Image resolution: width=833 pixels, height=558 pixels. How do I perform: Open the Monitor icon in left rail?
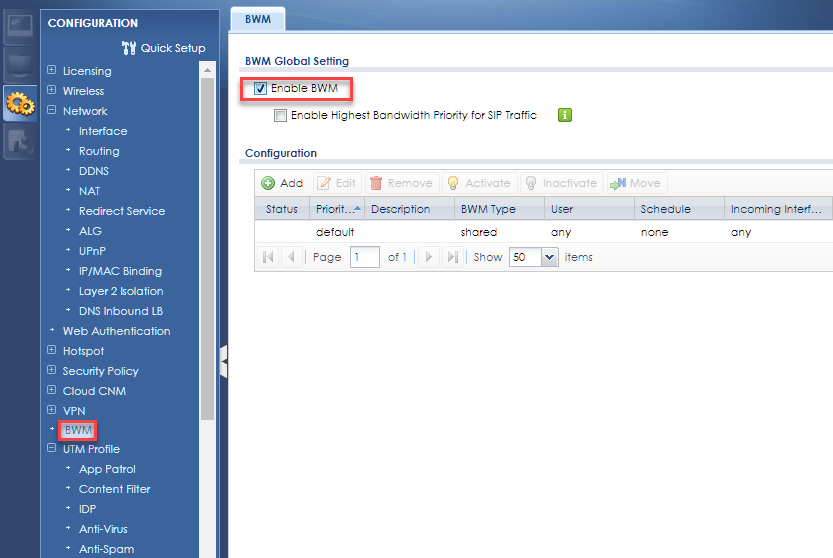click(x=19, y=64)
